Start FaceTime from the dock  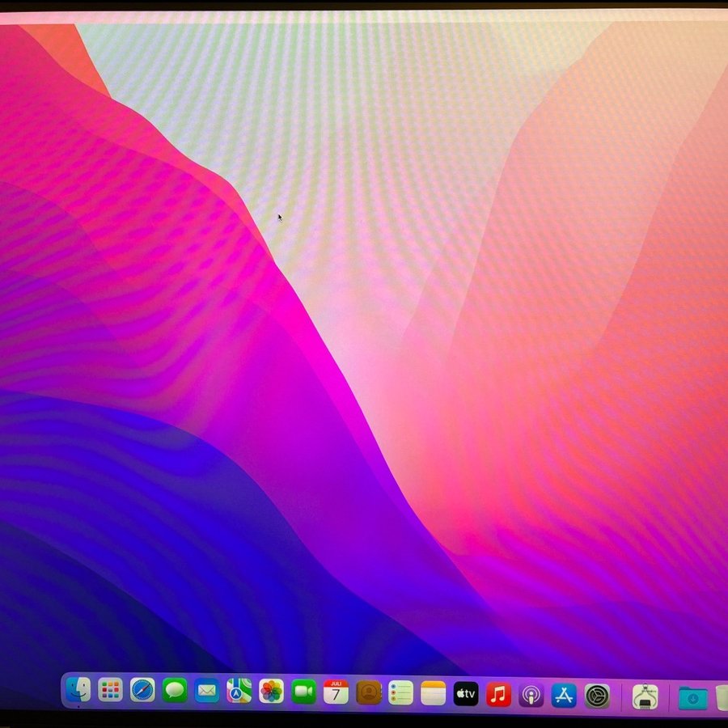pos(303,692)
